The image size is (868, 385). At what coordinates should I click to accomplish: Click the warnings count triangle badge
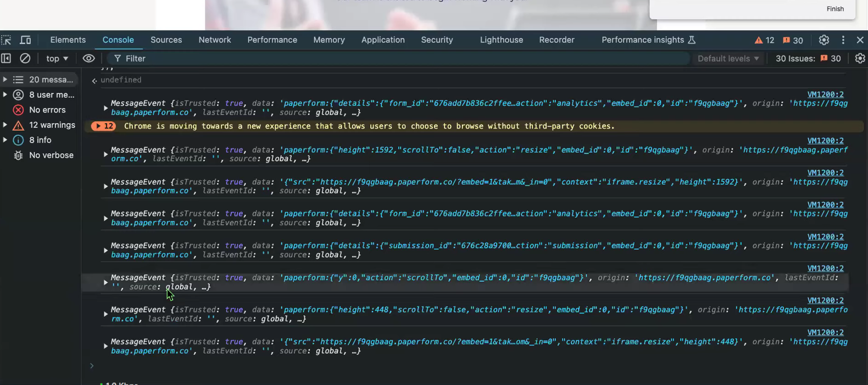(764, 40)
